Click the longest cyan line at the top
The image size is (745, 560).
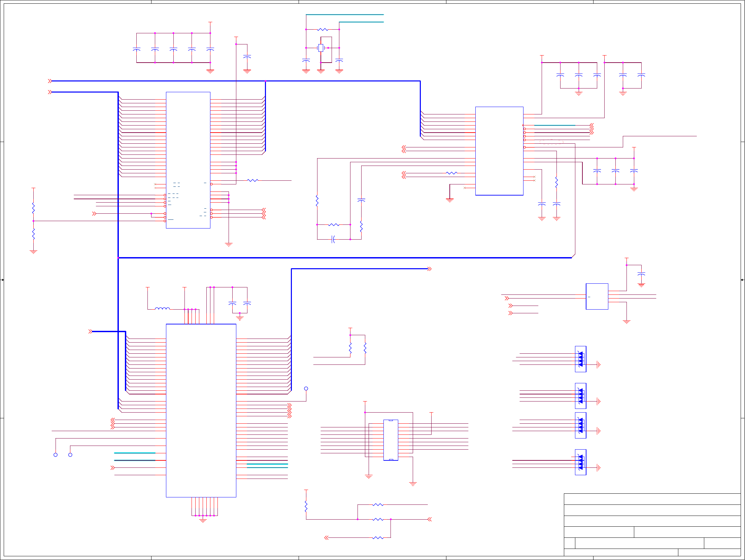tap(344, 15)
